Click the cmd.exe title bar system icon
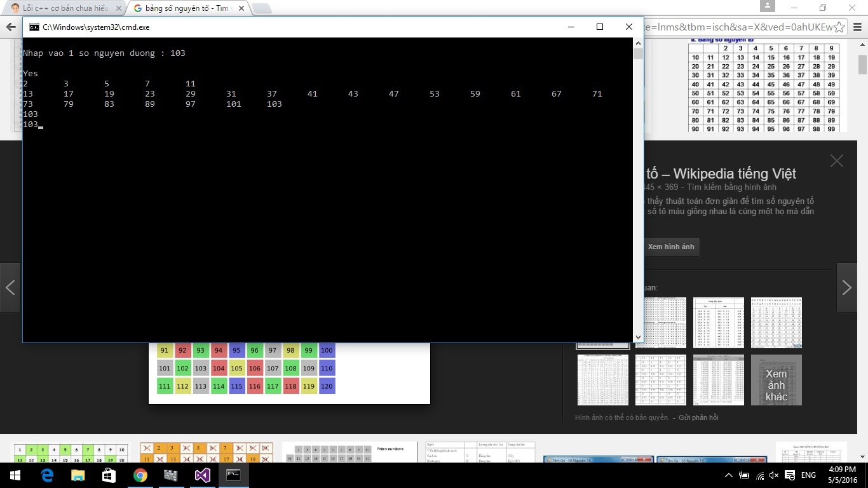868x488 pixels. tap(33, 27)
